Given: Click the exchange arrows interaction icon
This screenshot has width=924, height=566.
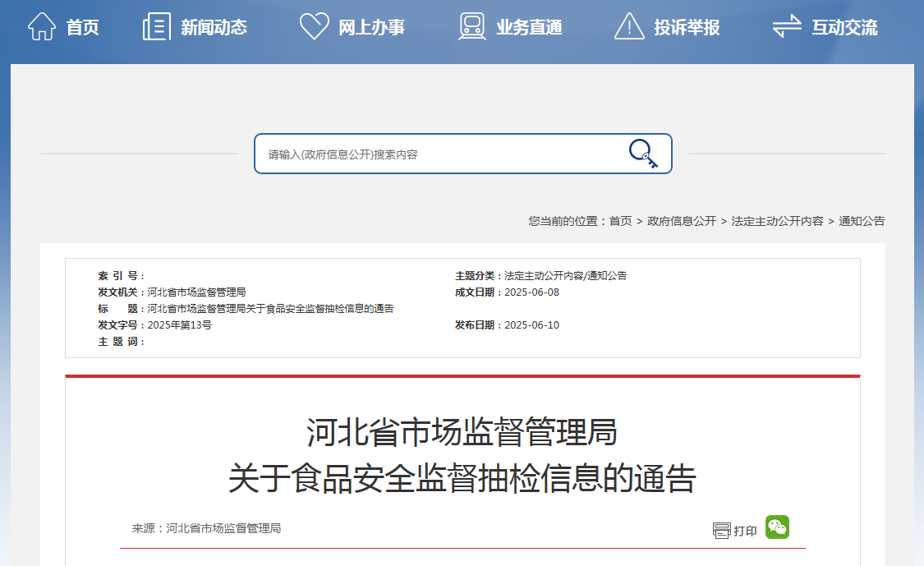Looking at the screenshot, I should pyautogui.click(x=788, y=26).
